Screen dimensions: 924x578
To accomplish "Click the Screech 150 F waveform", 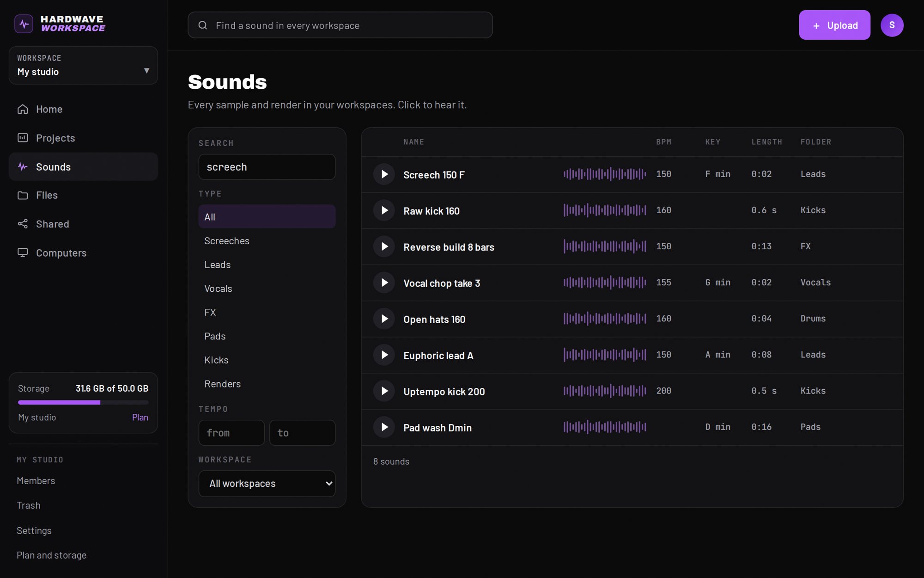I will pyautogui.click(x=604, y=174).
